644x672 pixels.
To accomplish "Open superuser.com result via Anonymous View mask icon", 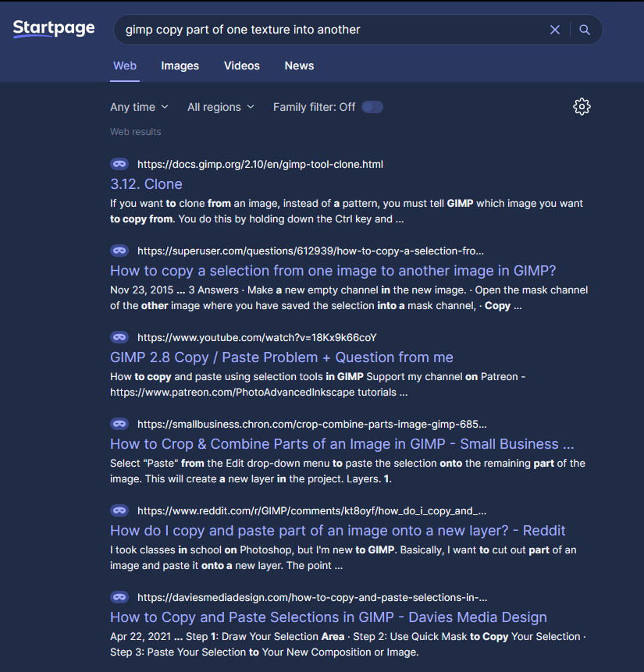I will (119, 251).
